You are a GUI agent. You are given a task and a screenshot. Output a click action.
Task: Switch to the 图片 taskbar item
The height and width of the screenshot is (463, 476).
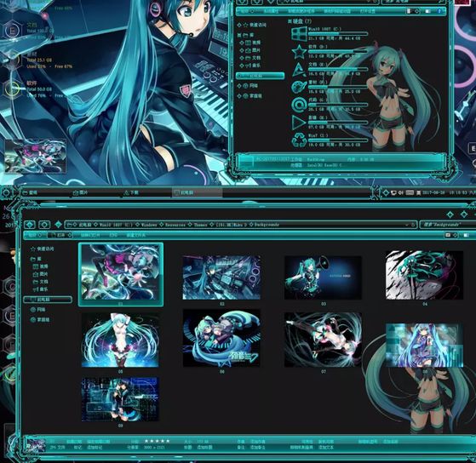[80, 192]
